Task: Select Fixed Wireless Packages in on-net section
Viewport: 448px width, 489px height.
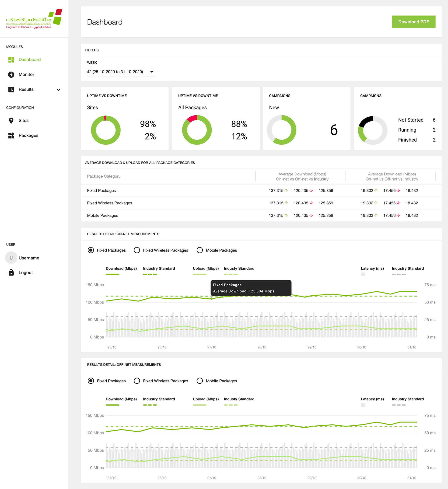Action: [137, 250]
